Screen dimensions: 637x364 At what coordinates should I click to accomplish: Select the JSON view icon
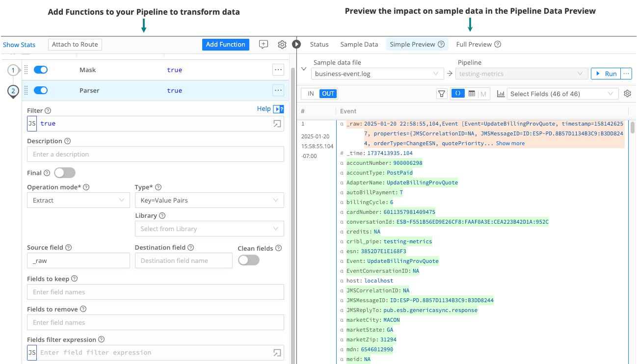(457, 93)
